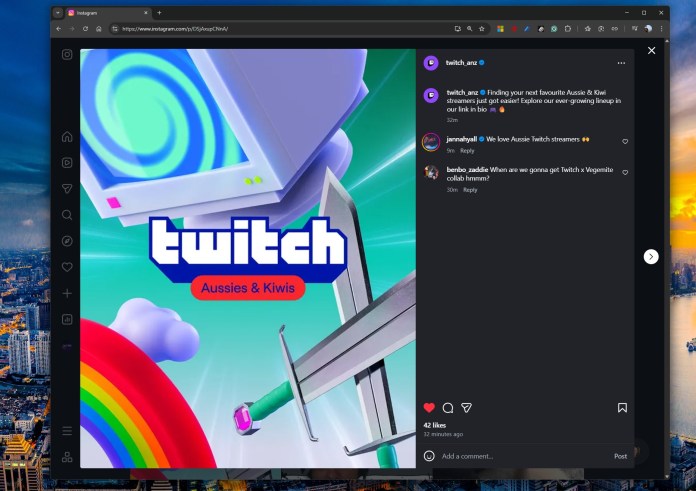Bookmark this page with star icon
Screen dimensions: 696x491
click(482, 29)
